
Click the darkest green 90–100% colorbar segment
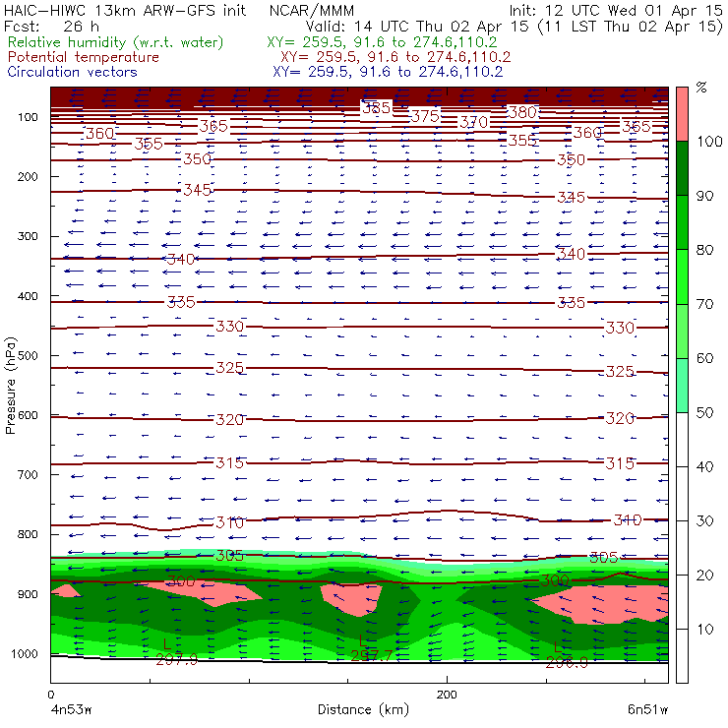pyautogui.click(x=682, y=168)
